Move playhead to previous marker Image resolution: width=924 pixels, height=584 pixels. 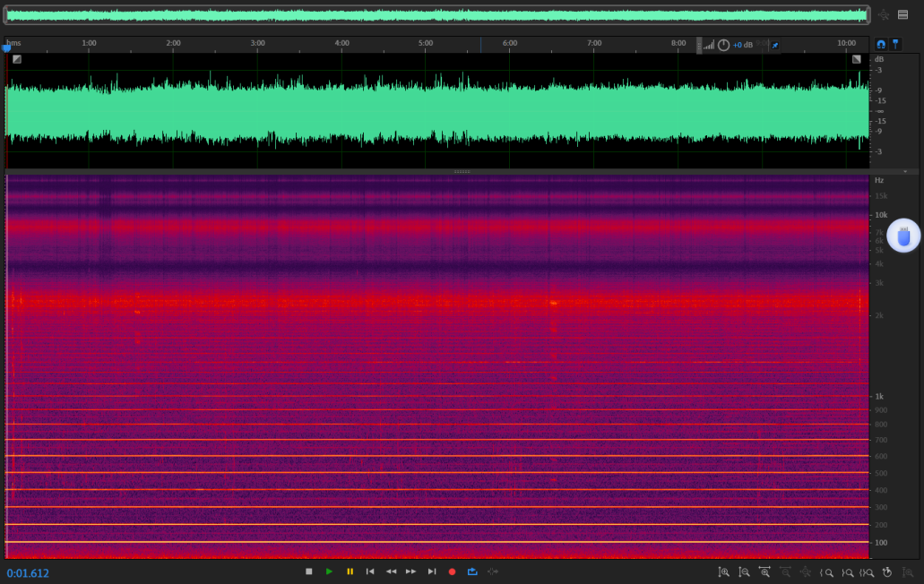point(370,571)
